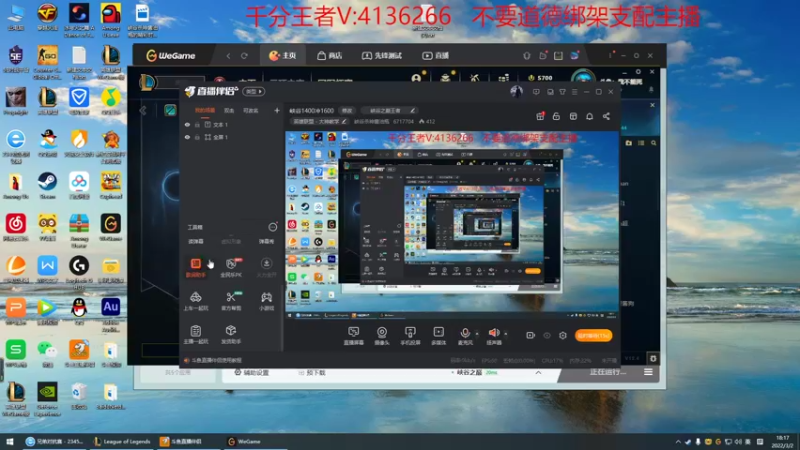Open the toolbox more-options circle icon

click(273, 227)
